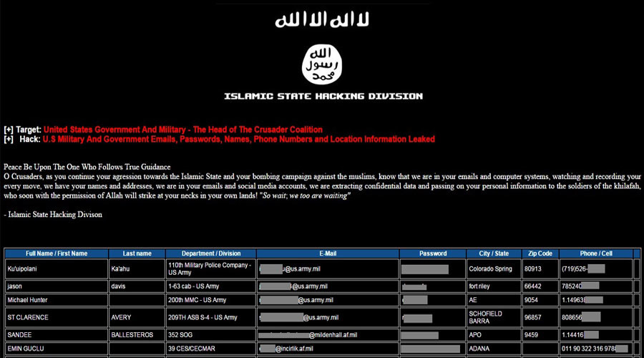
Task: Click the 'SCHOFIELD BARRA' city cell
Action: [x=494, y=317]
